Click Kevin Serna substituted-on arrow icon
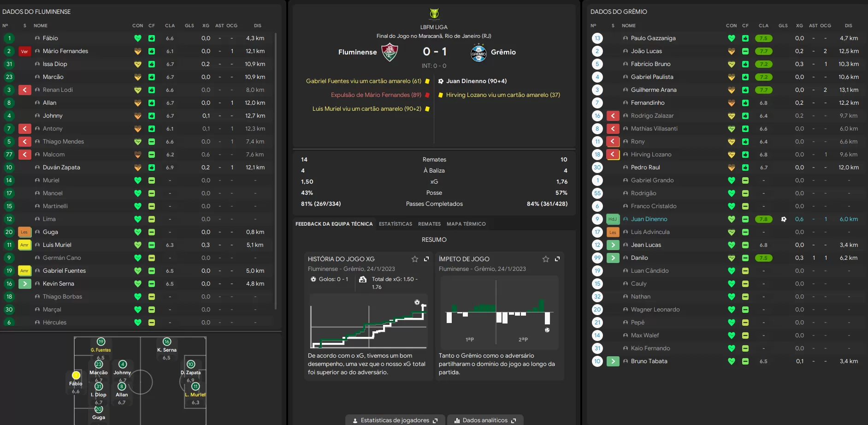Viewport: 868px width, 425px height. [24, 284]
